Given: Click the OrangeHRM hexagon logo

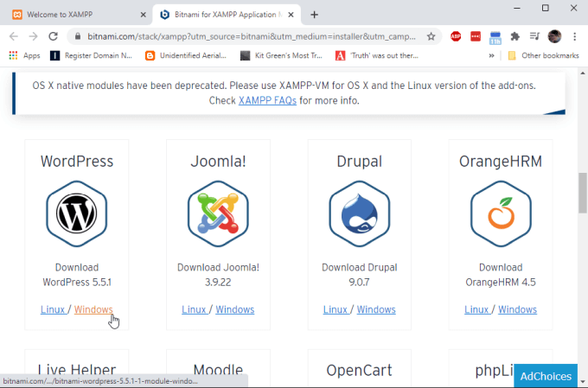Looking at the screenshot, I should tap(501, 213).
